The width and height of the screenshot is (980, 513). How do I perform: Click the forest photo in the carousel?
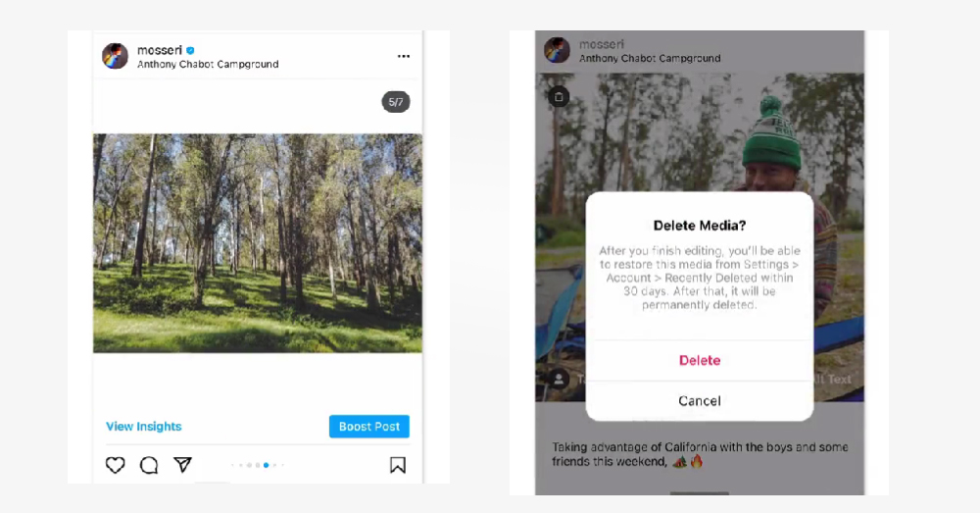click(258, 243)
